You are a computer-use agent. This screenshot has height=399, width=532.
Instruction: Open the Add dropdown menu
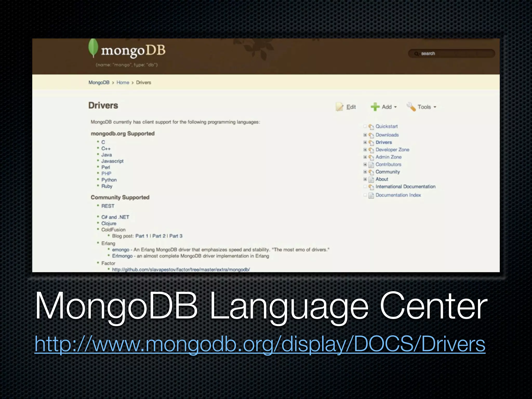(x=384, y=107)
